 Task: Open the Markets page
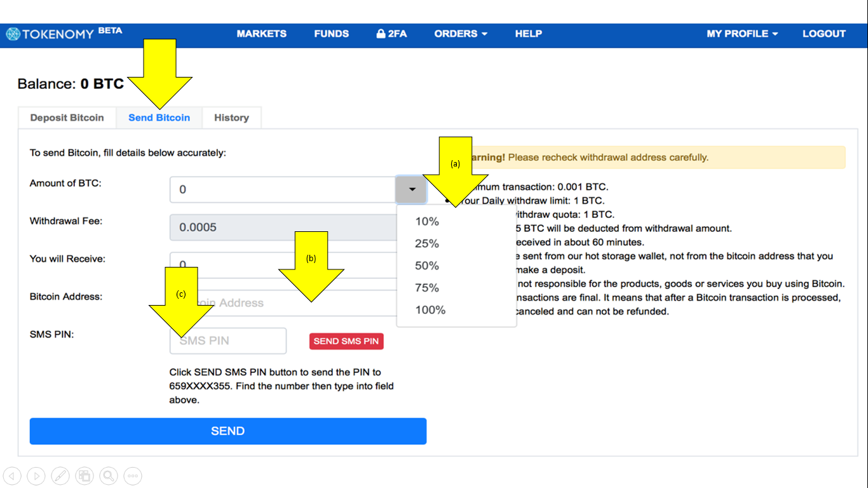(x=261, y=34)
